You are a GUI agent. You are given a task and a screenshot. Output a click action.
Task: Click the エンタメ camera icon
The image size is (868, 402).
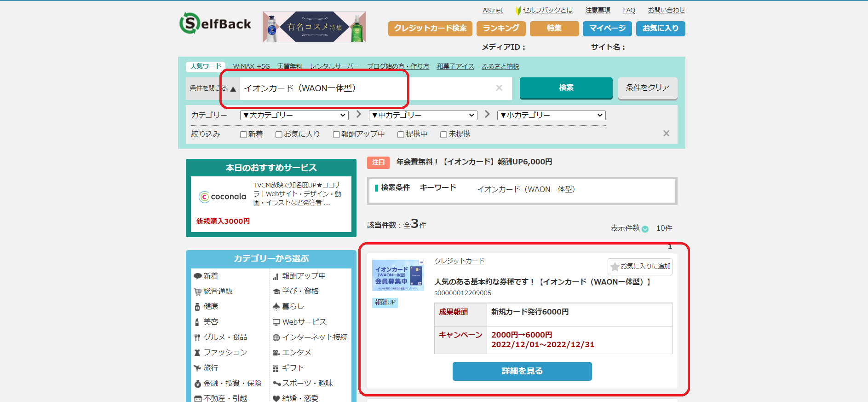click(x=276, y=353)
